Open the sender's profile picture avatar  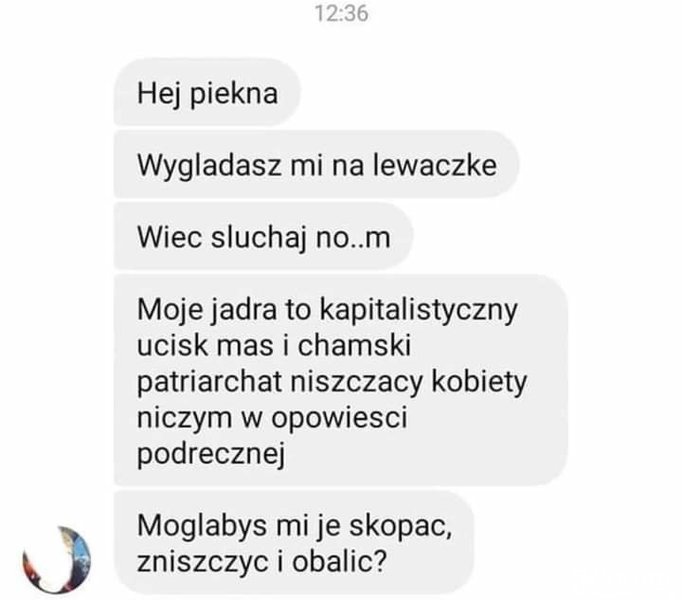click(57, 560)
